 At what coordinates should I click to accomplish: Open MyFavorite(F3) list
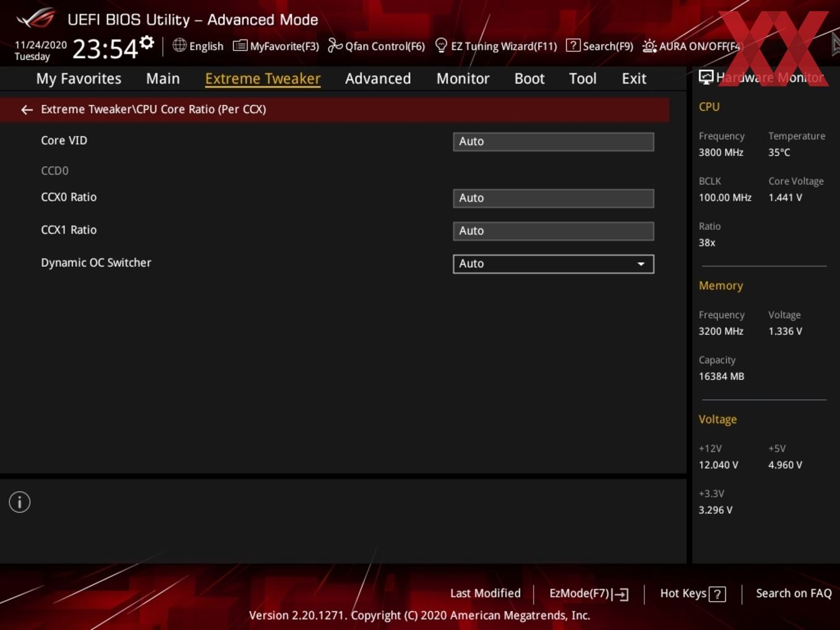click(x=276, y=46)
